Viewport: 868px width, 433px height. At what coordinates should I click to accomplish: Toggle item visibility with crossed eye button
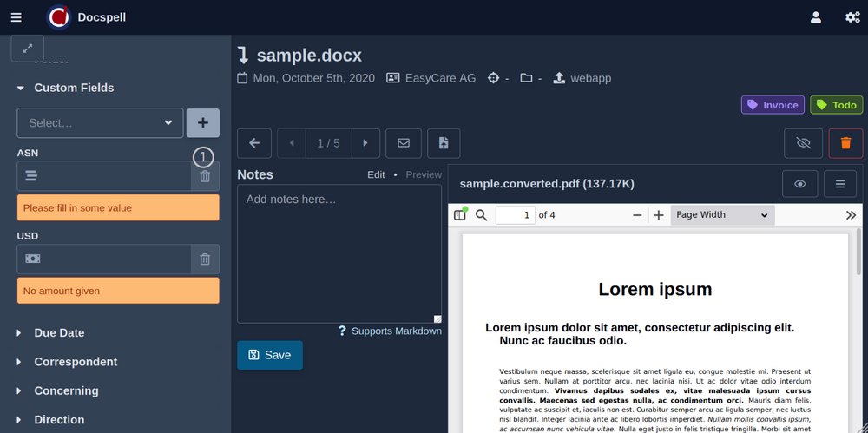803,143
